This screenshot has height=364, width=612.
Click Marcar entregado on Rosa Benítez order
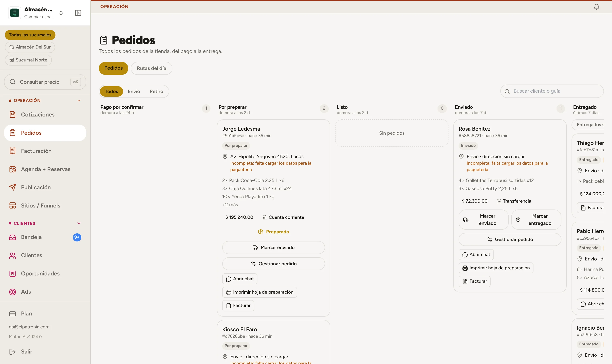click(536, 220)
